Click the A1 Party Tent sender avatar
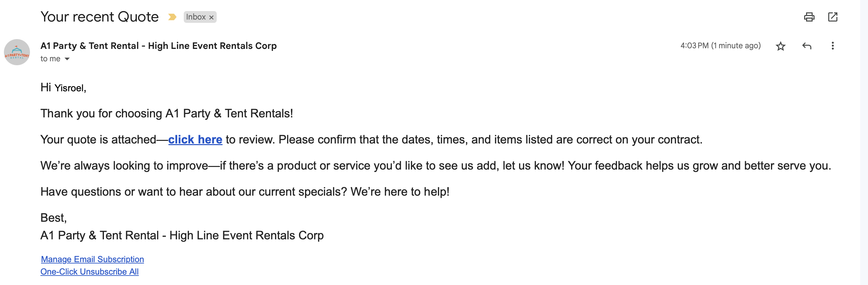 coord(17,52)
